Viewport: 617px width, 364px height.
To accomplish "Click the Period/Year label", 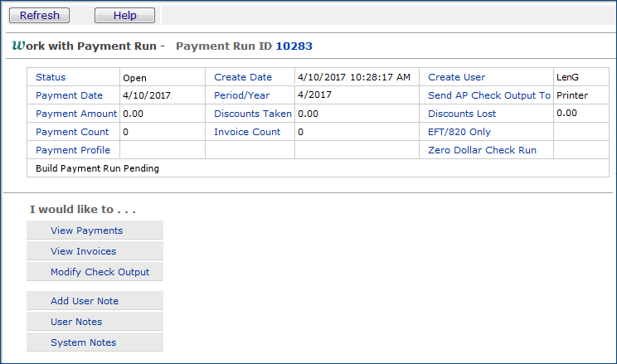I will point(244,95).
